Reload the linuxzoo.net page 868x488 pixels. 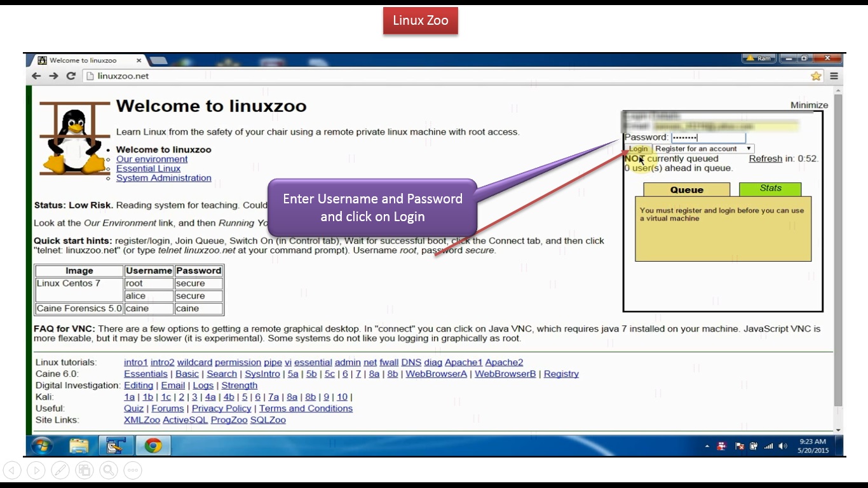coord(71,76)
